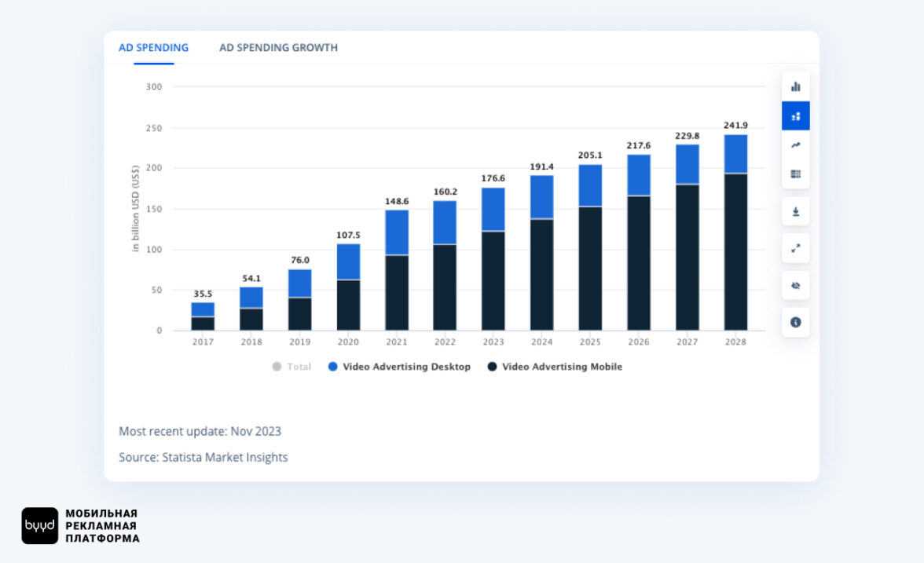This screenshot has width=924, height=563.
Task: Click the 2021 bar labeled 148.6
Action: [x=397, y=270]
